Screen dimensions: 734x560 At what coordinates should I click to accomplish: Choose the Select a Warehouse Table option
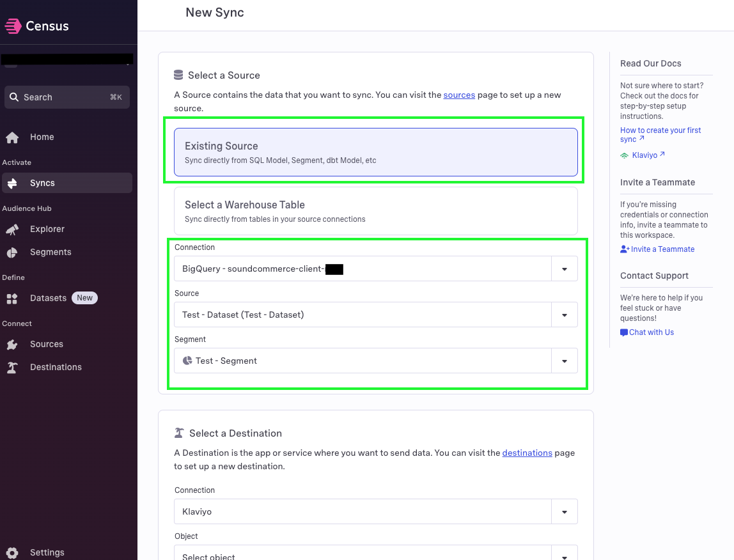tap(376, 211)
